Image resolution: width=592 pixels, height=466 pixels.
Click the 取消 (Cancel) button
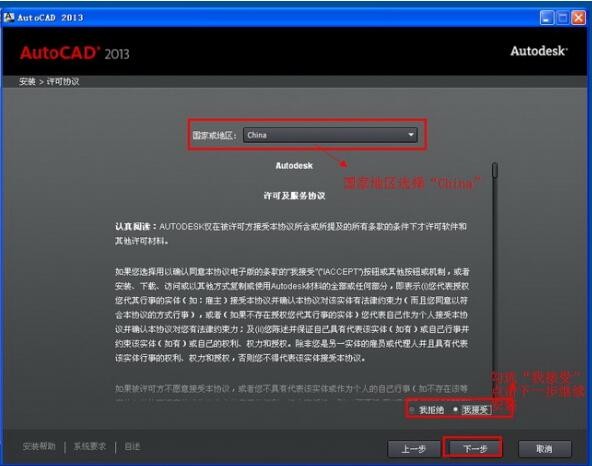544,449
